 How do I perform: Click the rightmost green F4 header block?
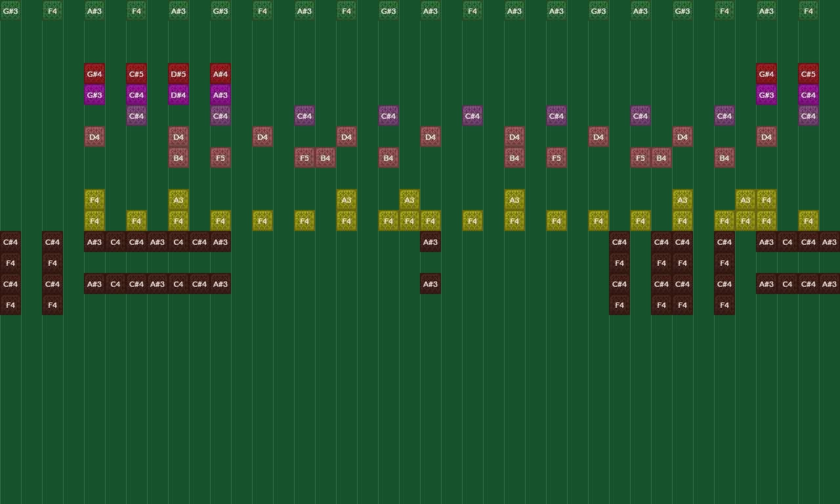coord(808,10)
